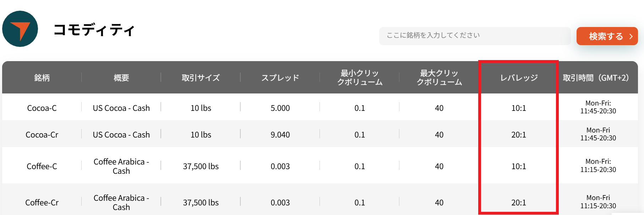Viewport: 644px width, 215px height.
Task: Focus the 銘柄 symbol search input field
Action: tap(475, 36)
